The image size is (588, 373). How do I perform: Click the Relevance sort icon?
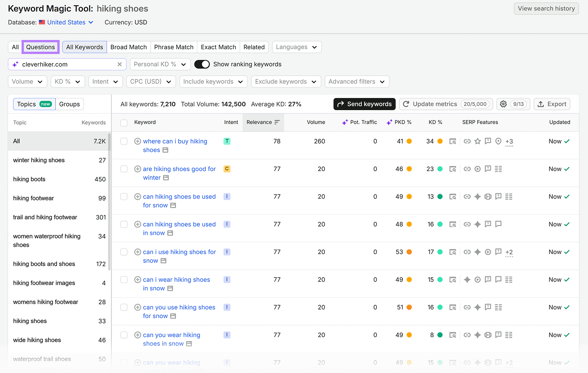click(x=277, y=122)
